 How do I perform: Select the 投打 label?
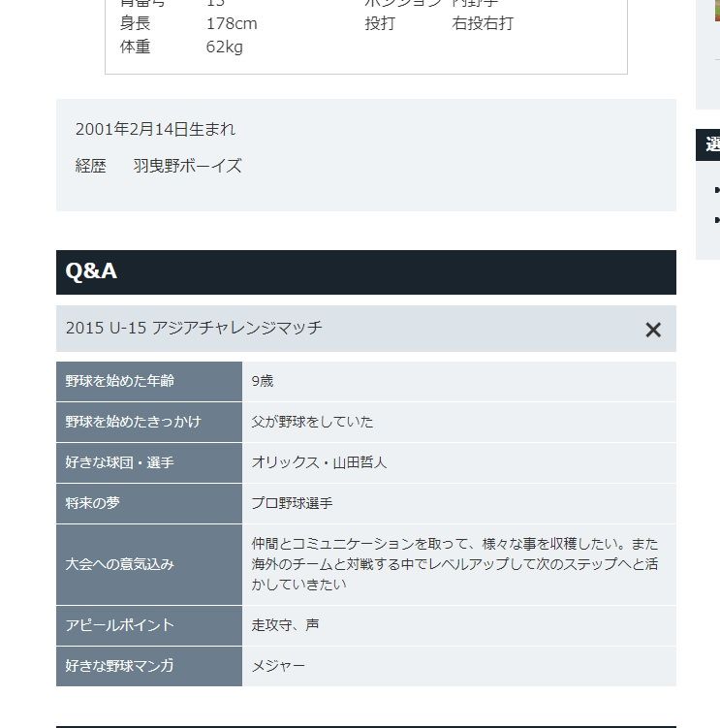[x=380, y=23]
